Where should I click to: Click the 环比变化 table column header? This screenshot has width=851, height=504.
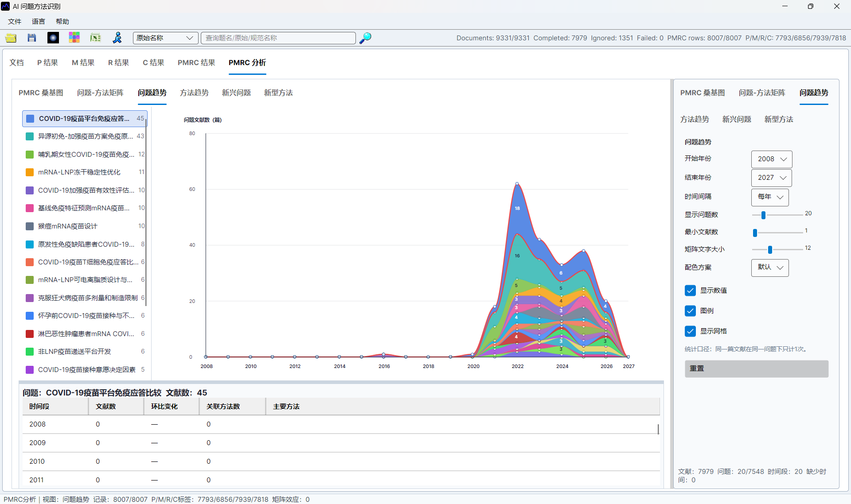click(x=172, y=407)
